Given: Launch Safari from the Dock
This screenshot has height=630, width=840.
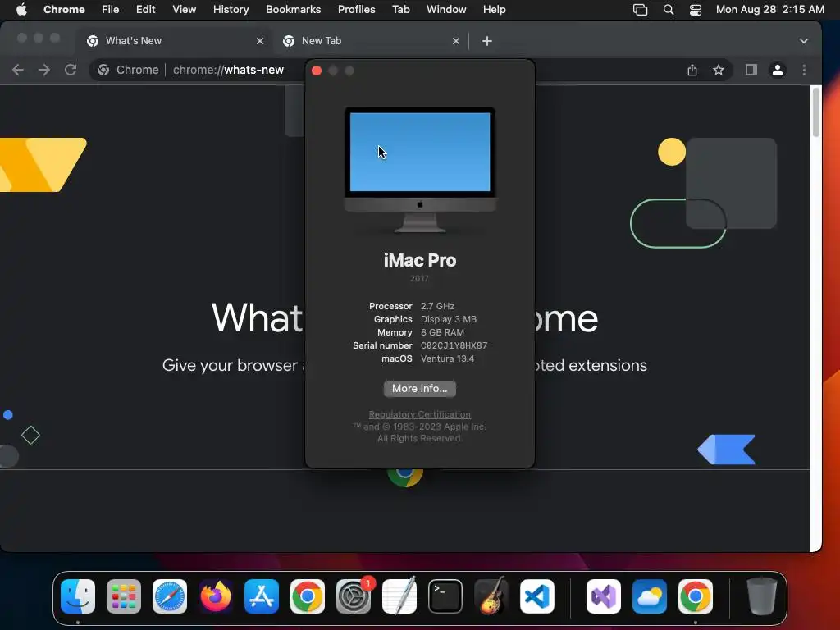Looking at the screenshot, I should click(x=170, y=596).
